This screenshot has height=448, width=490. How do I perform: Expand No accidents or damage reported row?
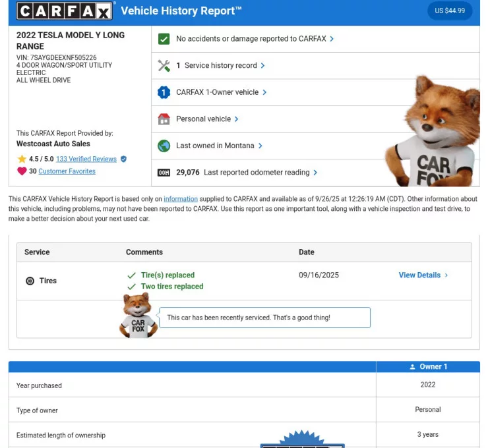pos(255,39)
